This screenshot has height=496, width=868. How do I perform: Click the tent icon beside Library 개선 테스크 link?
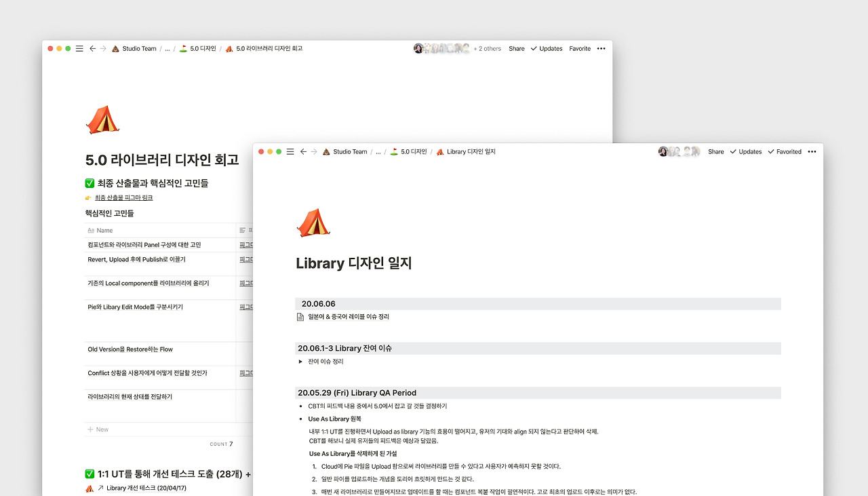pos(90,488)
